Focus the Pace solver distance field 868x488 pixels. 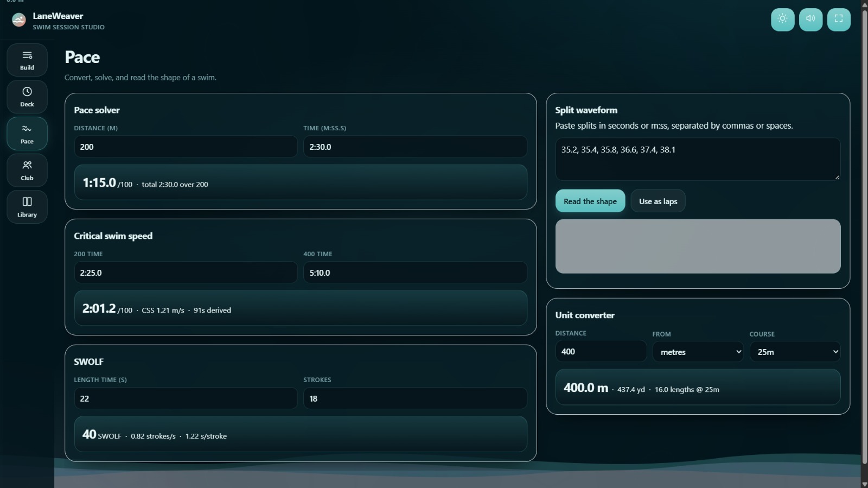(x=186, y=147)
